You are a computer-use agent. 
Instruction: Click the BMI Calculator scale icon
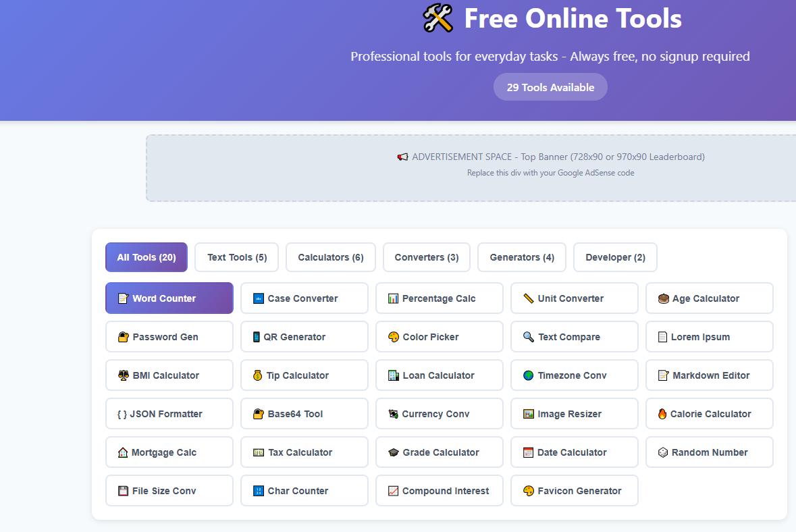coord(124,375)
